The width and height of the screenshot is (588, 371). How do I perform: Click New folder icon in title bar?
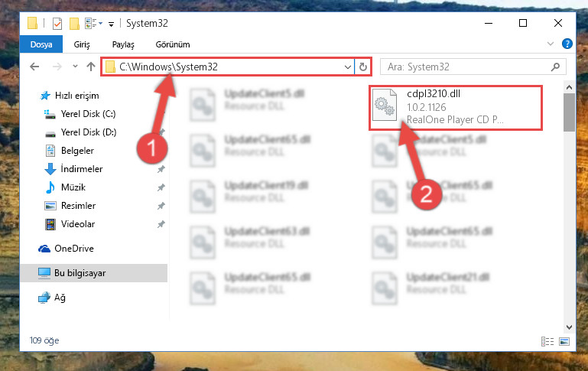coord(74,24)
